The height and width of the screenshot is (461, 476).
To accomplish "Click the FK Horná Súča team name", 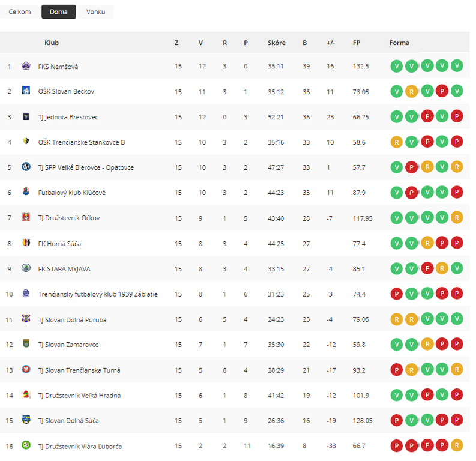I will [59, 244].
